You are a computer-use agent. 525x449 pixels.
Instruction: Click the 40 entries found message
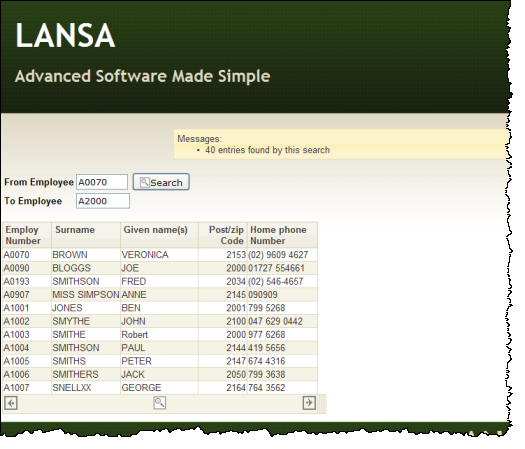[267, 150]
